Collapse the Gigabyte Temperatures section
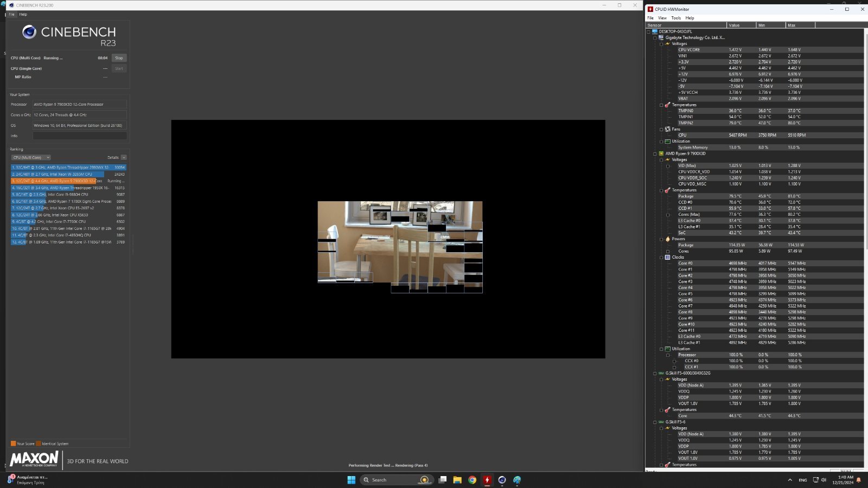 (661, 105)
